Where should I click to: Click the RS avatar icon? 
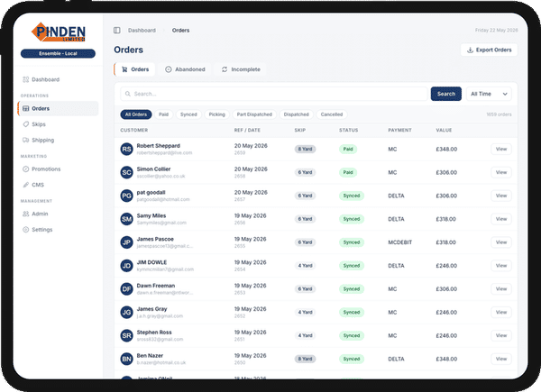point(126,150)
